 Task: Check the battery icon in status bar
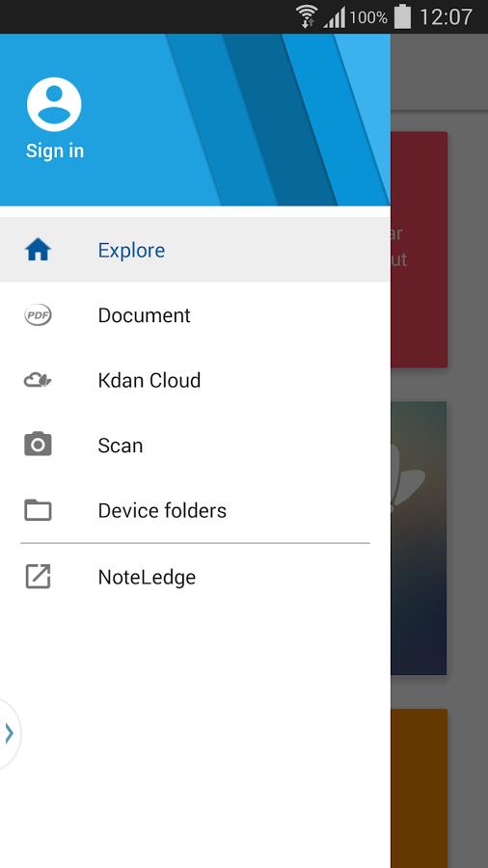point(402,16)
